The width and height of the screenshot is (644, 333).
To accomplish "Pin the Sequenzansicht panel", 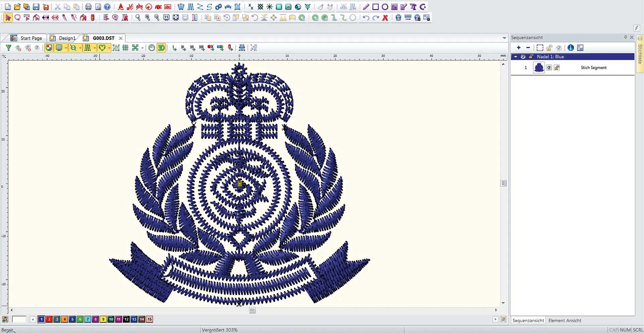I will point(625,37).
